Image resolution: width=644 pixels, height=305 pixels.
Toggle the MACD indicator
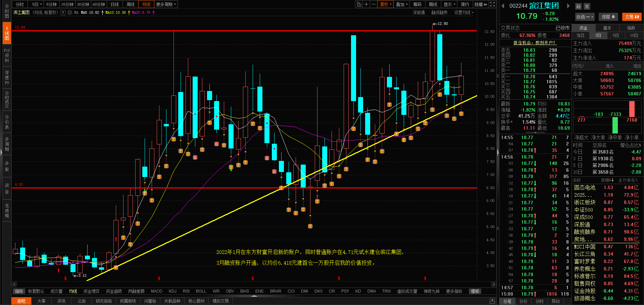156,291
